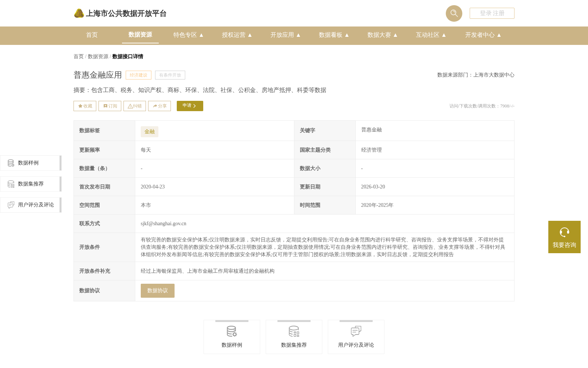This screenshot has height=368, width=588.
Task: Click the 经济管理 classification value
Action: pyautogui.click(x=372, y=150)
